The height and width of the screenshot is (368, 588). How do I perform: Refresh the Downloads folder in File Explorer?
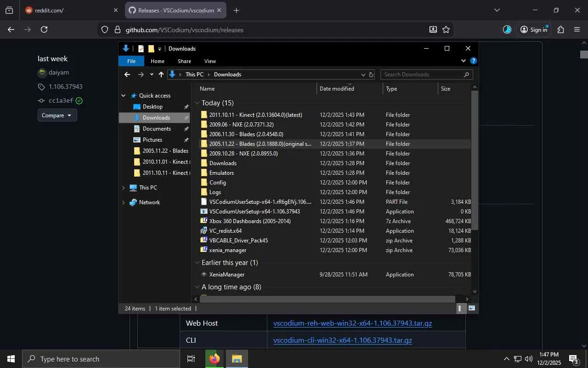pyautogui.click(x=371, y=75)
